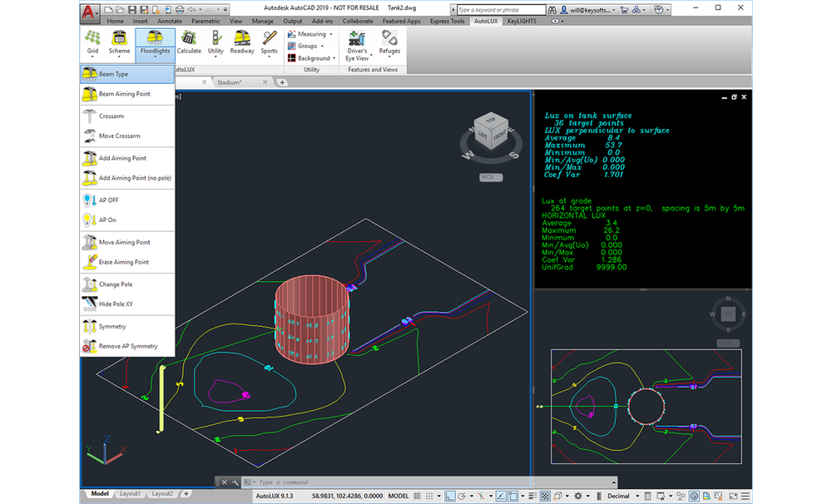Click the Plot printer icon
This screenshot has width=832, height=504.
(180, 9)
